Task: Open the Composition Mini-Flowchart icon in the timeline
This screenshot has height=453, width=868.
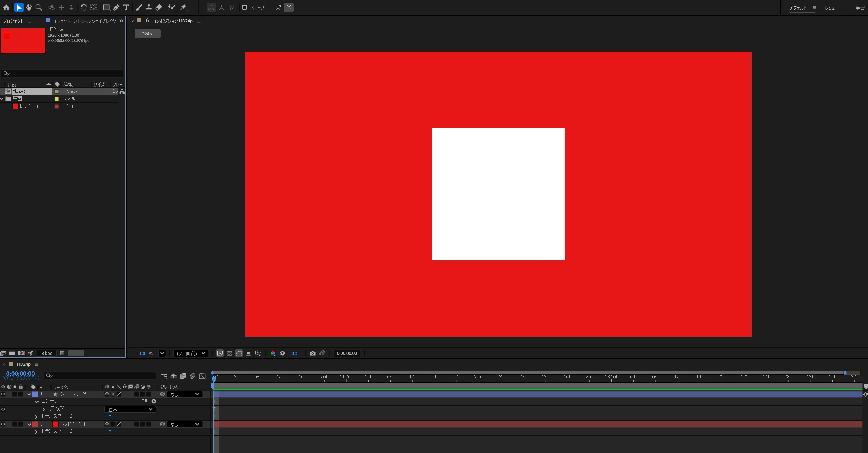Action: 164,376
